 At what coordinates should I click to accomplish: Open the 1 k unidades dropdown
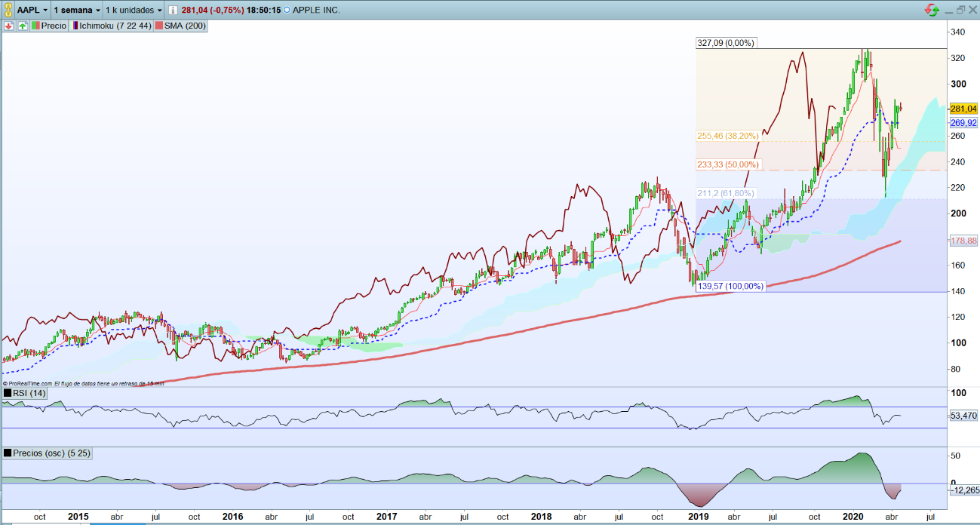pyautogui.click(x=134, y=11)
